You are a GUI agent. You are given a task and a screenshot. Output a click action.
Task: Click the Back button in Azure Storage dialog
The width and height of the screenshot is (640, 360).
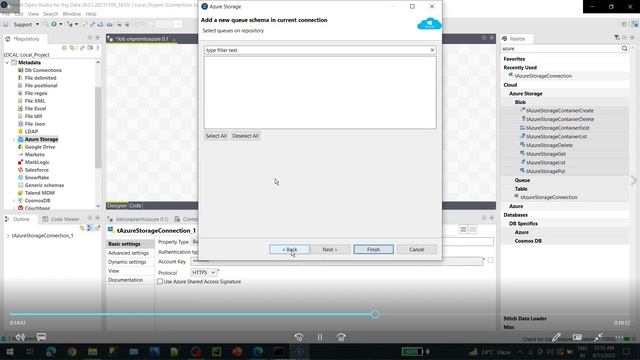point(289,249)
